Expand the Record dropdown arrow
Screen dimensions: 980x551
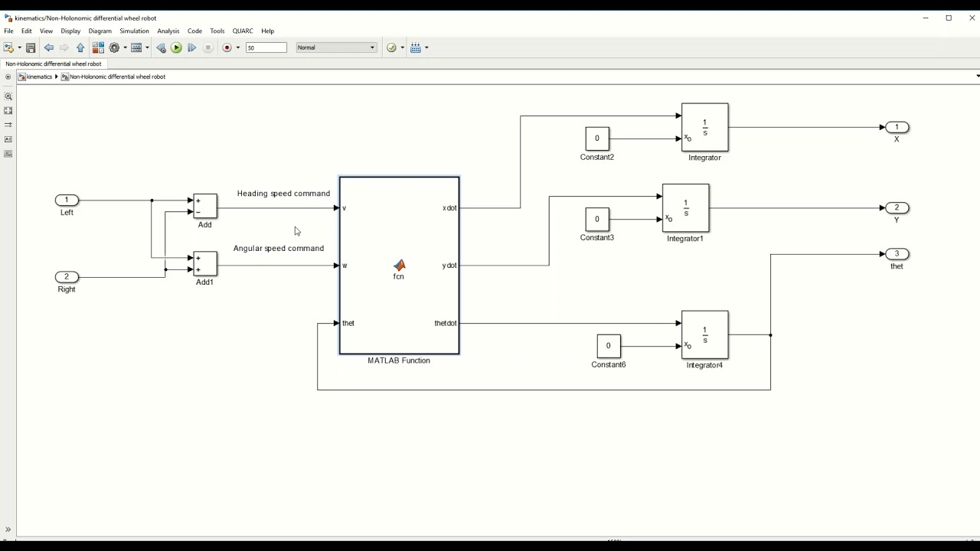[238, 47]
